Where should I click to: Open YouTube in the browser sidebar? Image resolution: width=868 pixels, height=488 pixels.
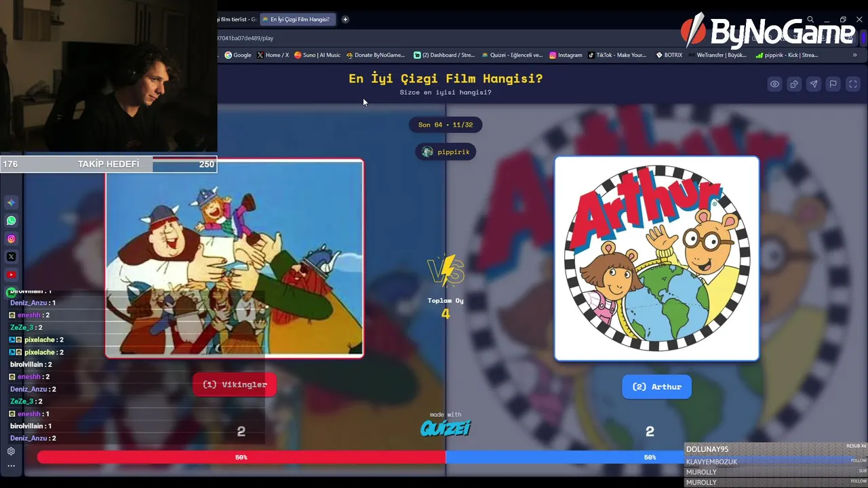(11, 274)
